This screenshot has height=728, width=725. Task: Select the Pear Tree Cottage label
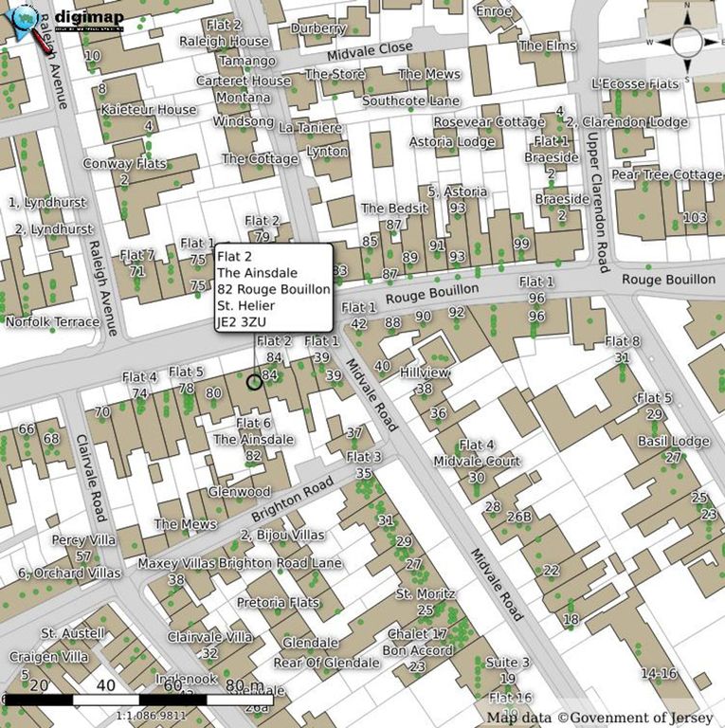(x=666, y=175)
